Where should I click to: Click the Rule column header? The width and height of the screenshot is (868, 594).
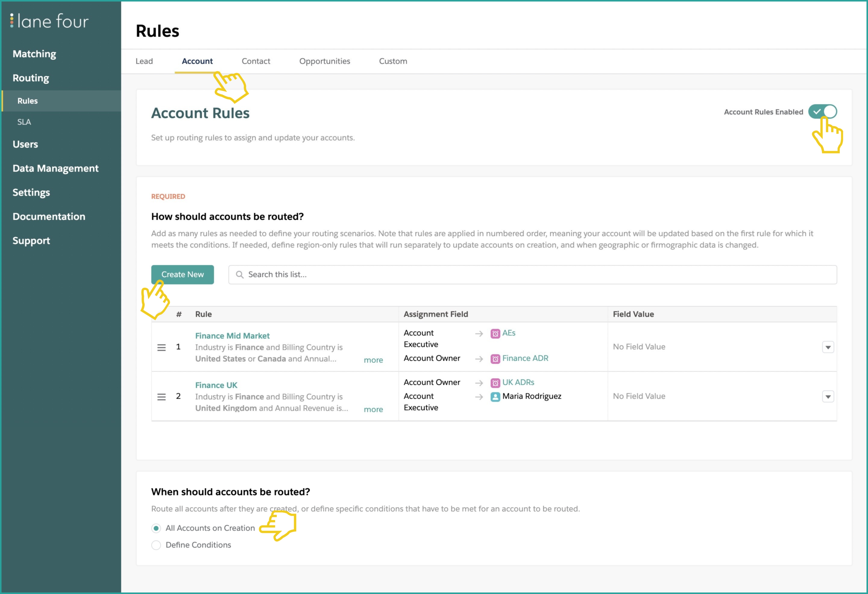[x=203, y=314]
